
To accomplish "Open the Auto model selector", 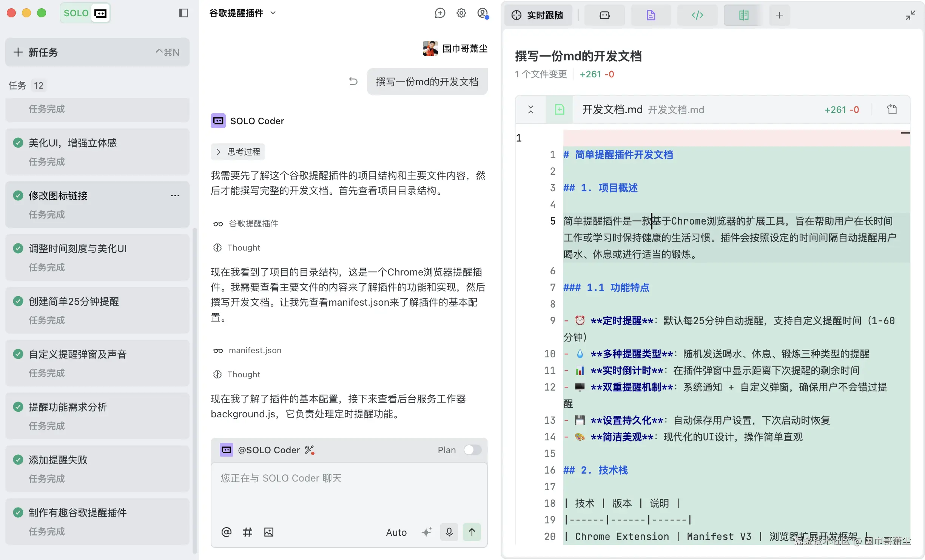I will pyautogui.click(x=396, y=532).
